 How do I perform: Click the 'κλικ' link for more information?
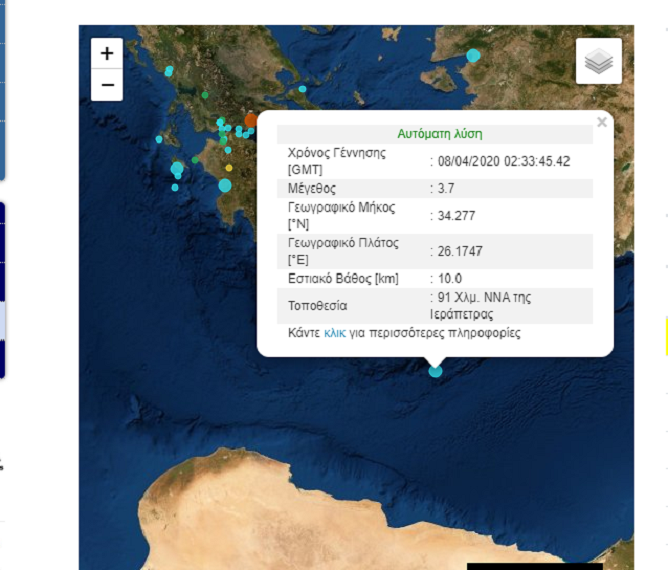click(x=334, y=333)
